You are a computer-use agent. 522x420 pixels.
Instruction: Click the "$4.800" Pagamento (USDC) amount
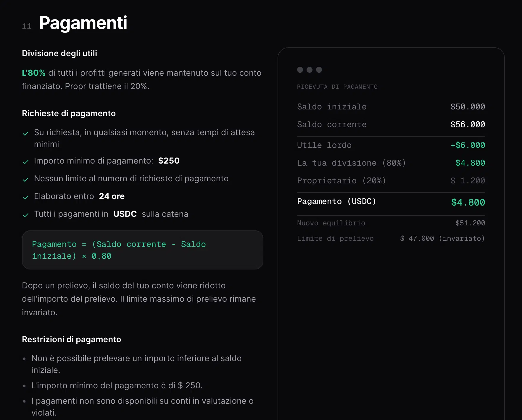point(468,202)
